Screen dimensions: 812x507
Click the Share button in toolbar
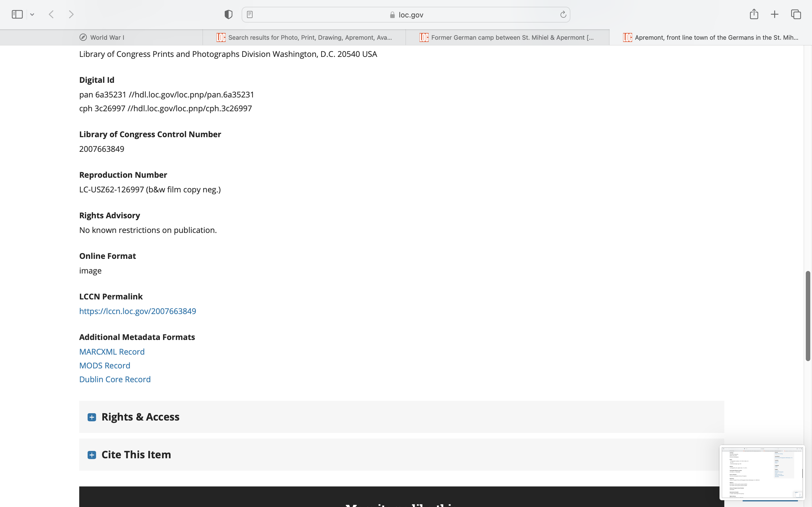(754, 14)
